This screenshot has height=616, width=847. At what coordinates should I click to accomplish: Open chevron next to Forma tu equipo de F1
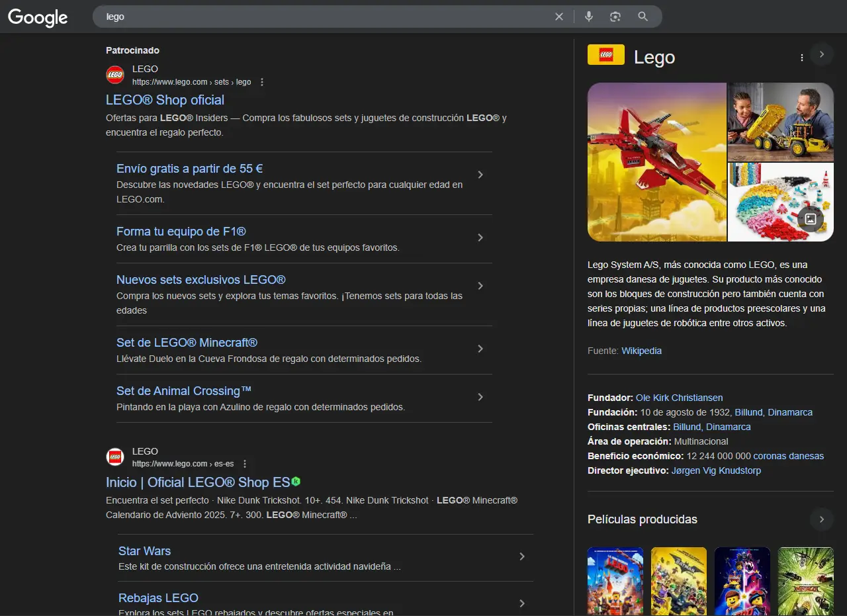click(480, 238)
